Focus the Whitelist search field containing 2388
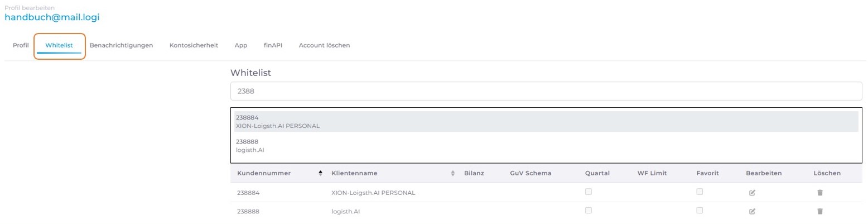Viewport: 868px width, 224px height. 546,91
